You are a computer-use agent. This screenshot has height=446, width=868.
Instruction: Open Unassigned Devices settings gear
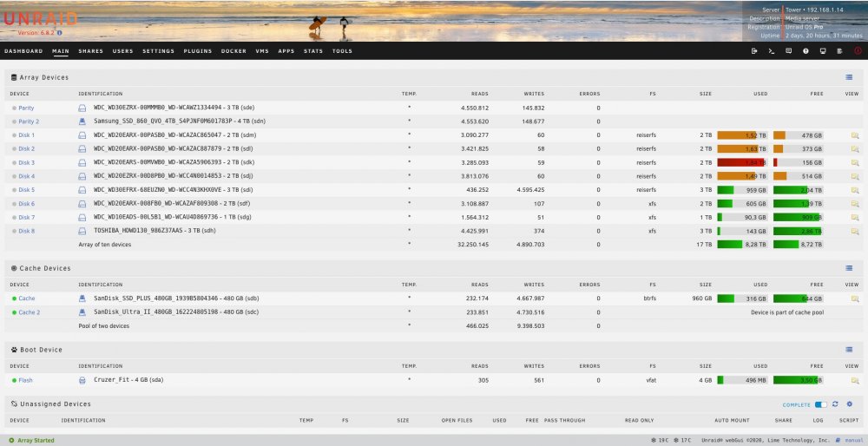click(849, 404)
